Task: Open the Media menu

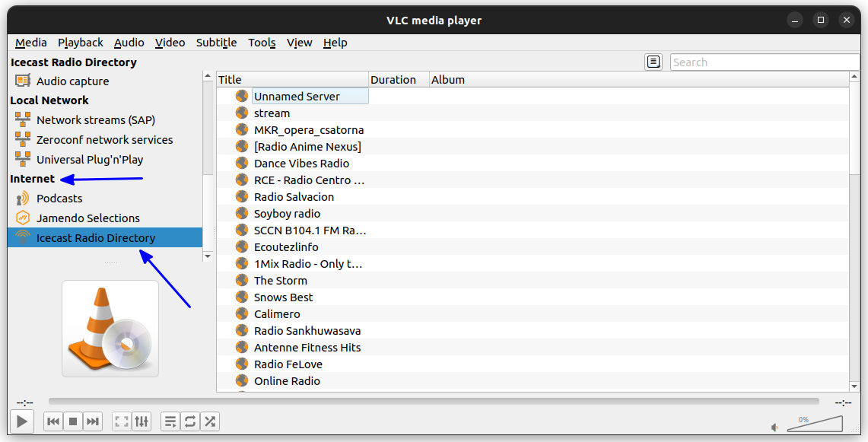Action: [x=31, y=43]
